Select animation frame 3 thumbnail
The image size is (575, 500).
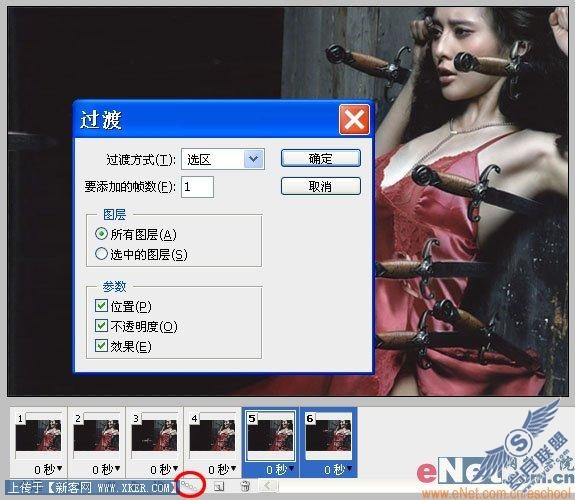(x=154, y=436)
